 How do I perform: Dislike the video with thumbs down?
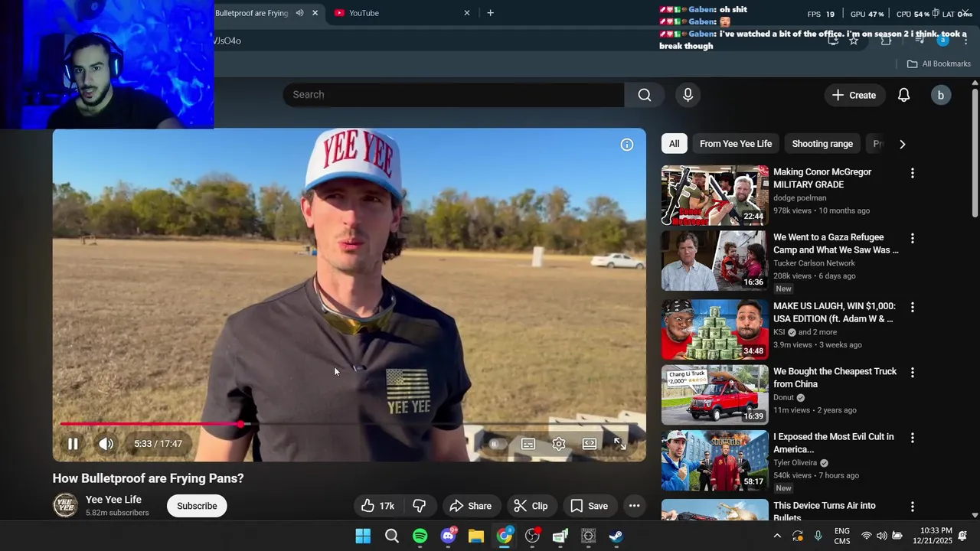(419, 506)
